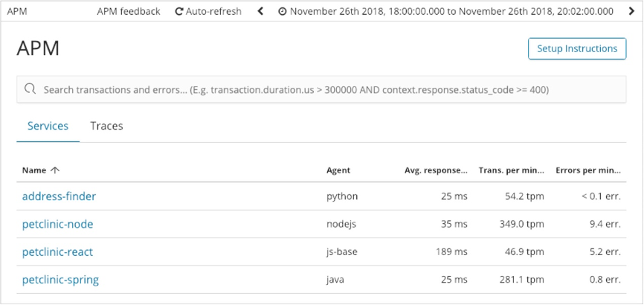Click the Setup Instructions button
Image resolution: width=644 pixels, height=305 pixels.
click(x=577, y=48)
